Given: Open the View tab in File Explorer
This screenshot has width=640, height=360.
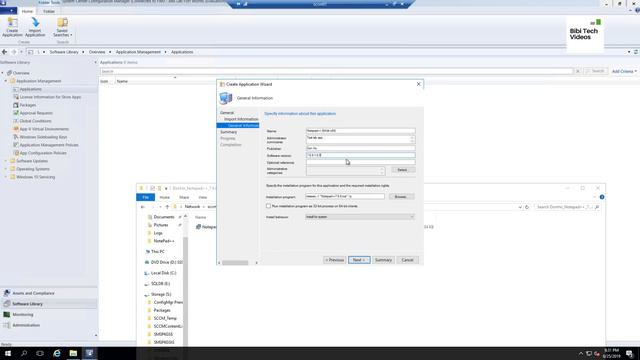Looking at the screenshot, I should point(203,197).
